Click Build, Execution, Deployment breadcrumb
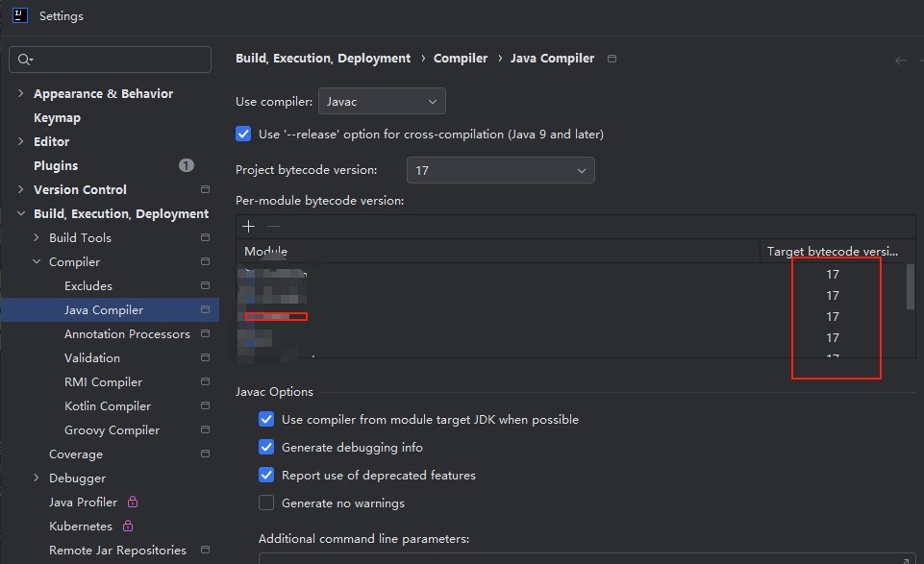Image resolution: width=924 pixels, height=564 pixels. coord(323,59)
